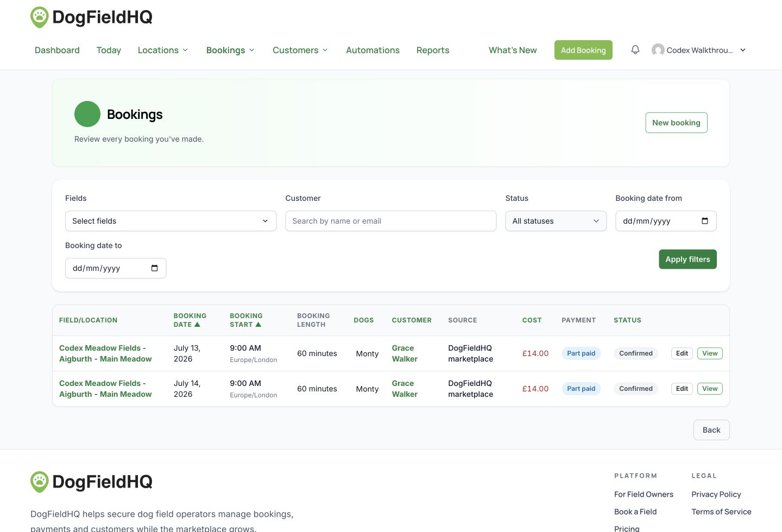Viewport: 782px width, 532px height.
Task: Open calendar picker for Booking date from
Action: tap(705, 221)
